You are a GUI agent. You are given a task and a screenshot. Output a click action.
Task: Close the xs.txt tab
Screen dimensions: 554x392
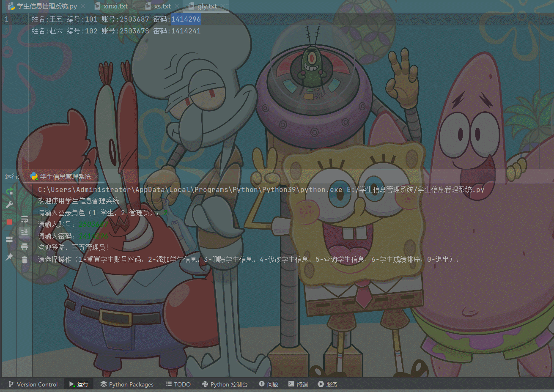[177, 6]
